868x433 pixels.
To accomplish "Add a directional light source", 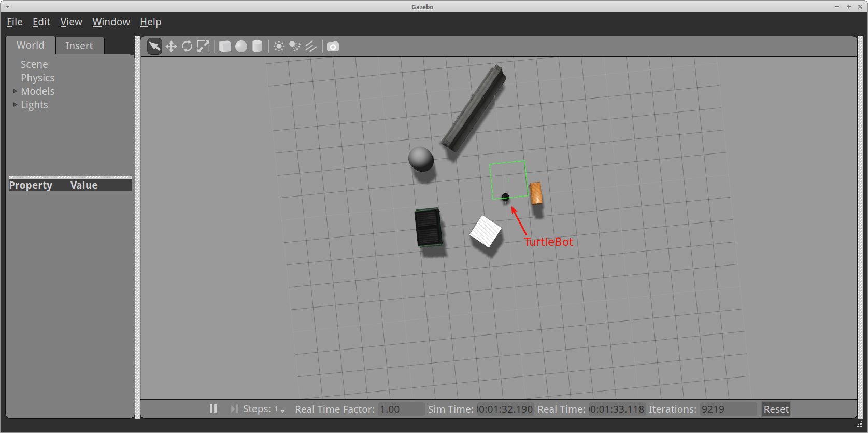I will (x=311, y=47).
